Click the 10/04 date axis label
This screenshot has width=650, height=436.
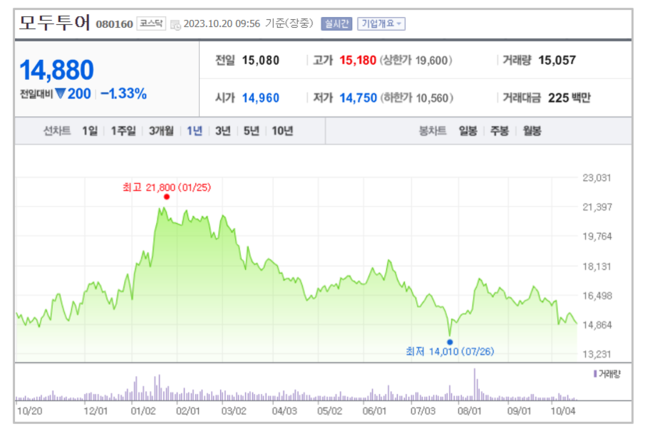tap(563, 411)
